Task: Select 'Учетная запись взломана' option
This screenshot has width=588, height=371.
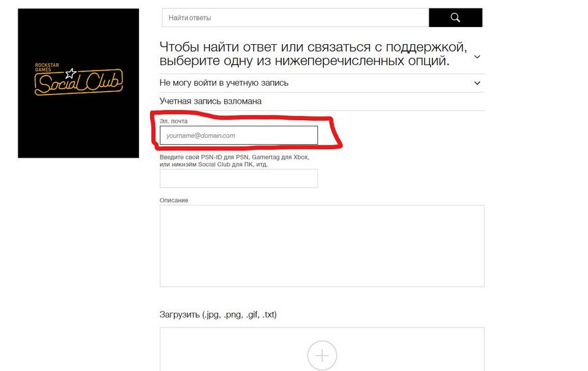Action: [x=210, y=101]
